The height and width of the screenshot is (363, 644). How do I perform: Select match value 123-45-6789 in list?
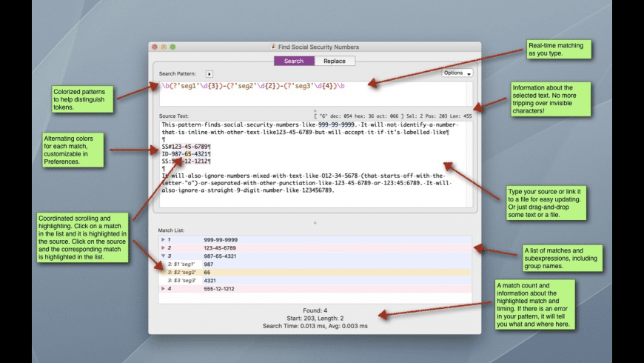pos(220,248)
